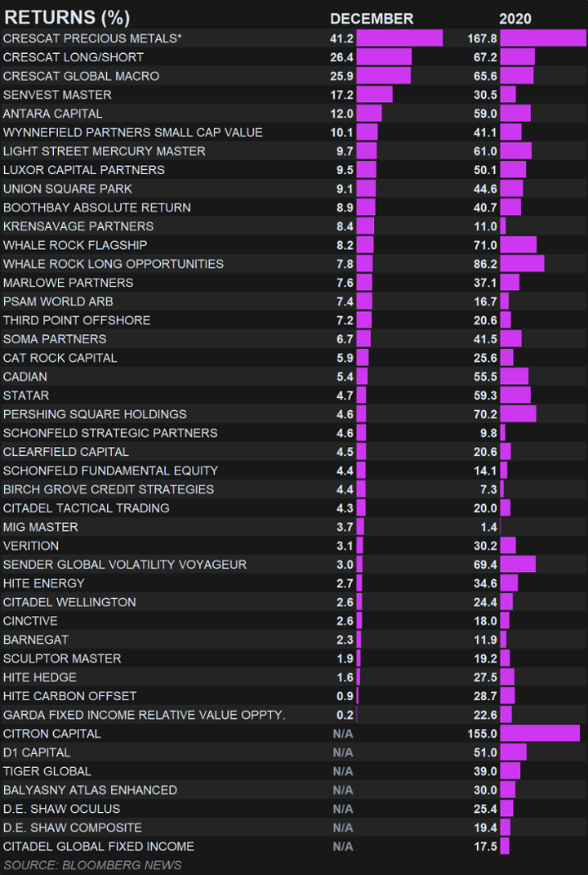Click the CITRON CAPITAL row label
The image size is (588, 875).
point(52,734)
